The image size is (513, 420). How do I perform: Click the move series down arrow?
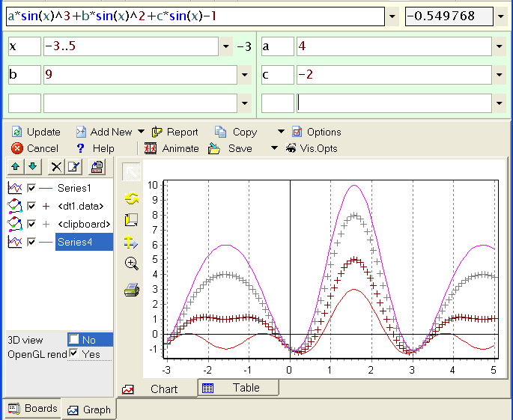pos(32,166)
